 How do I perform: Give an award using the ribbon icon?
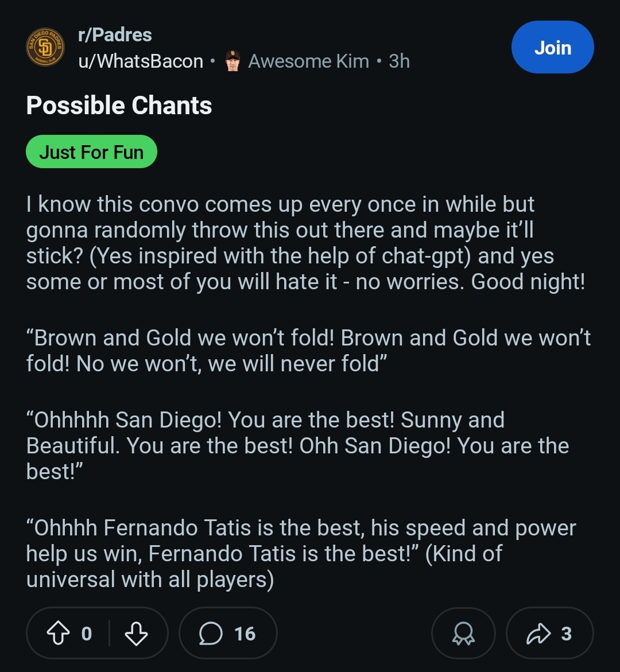463,634
